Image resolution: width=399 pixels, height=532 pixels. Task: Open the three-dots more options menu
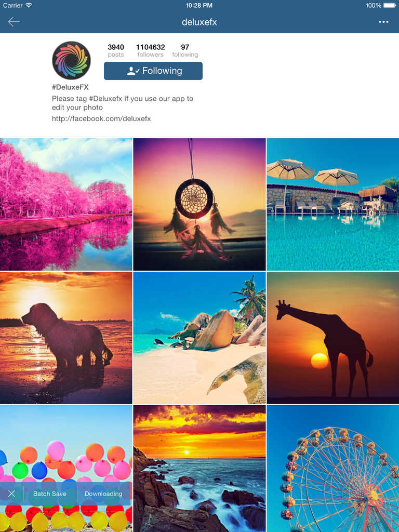(x=383, y=22)
